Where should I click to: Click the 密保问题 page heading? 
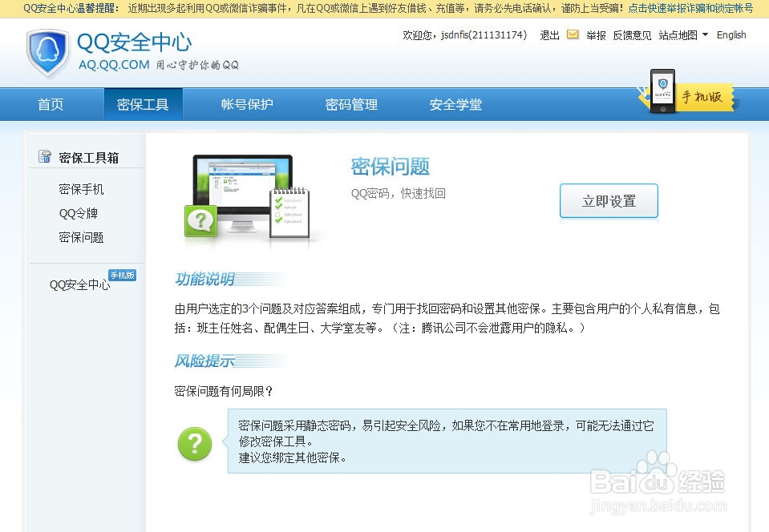coord(391,167)
